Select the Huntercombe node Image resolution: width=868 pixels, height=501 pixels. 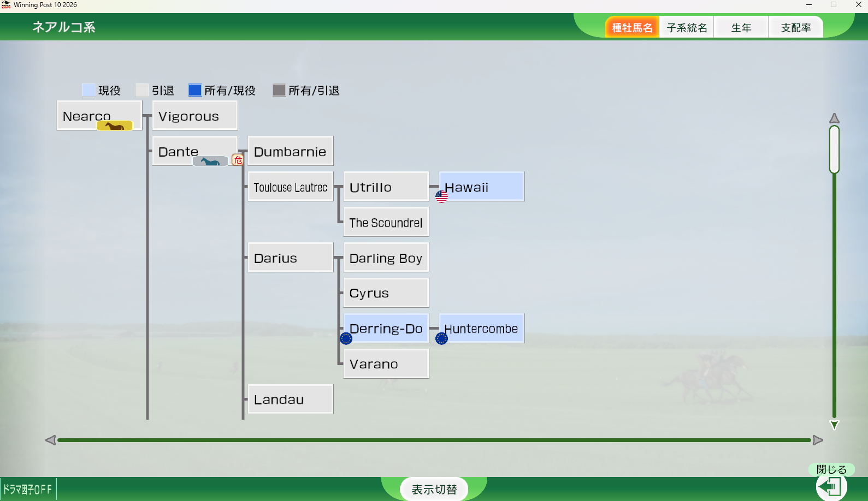tap(482, 328)
